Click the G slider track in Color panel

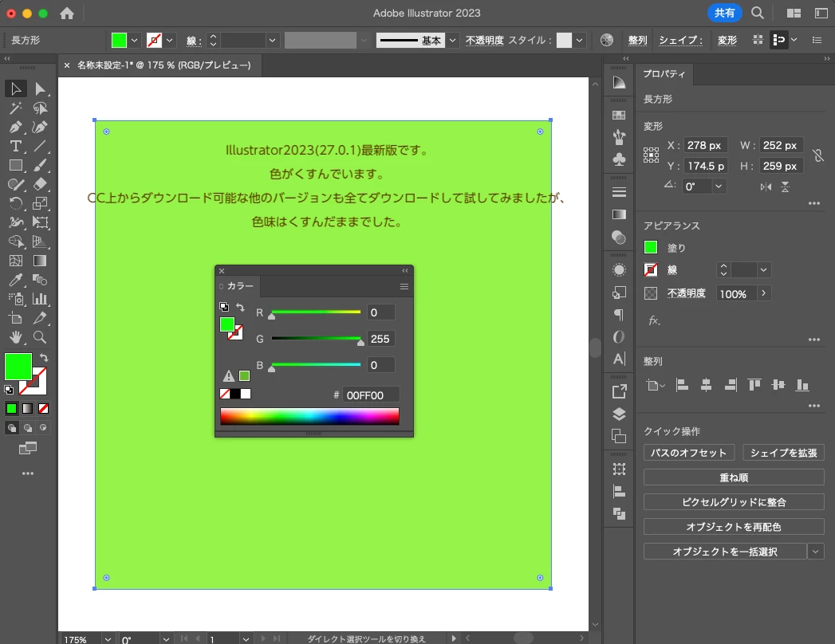316,338
